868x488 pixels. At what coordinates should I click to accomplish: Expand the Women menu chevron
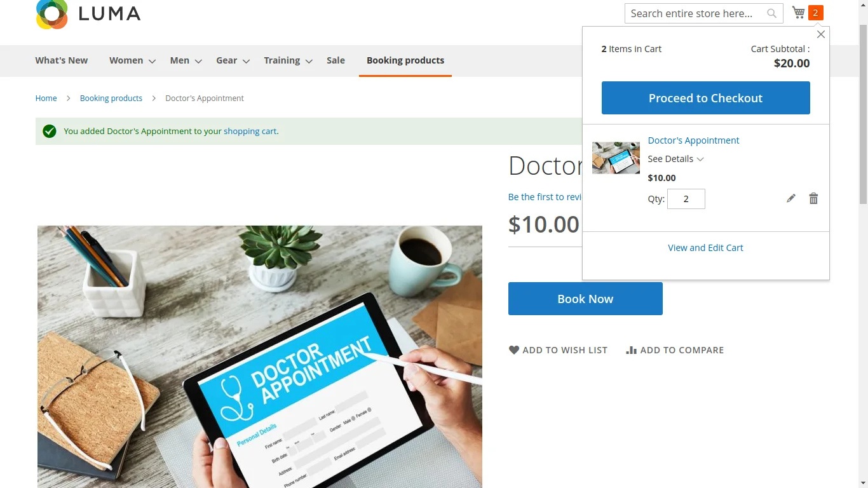[x=152, y=61]
